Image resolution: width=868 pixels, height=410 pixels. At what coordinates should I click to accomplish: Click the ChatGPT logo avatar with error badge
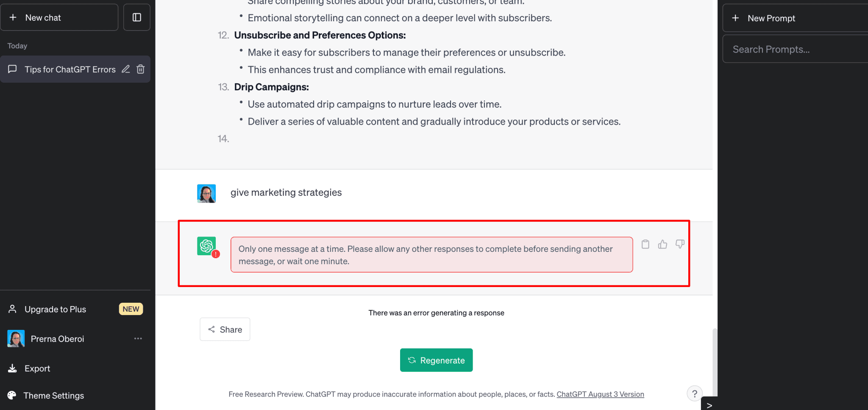(x=207, y=246)
